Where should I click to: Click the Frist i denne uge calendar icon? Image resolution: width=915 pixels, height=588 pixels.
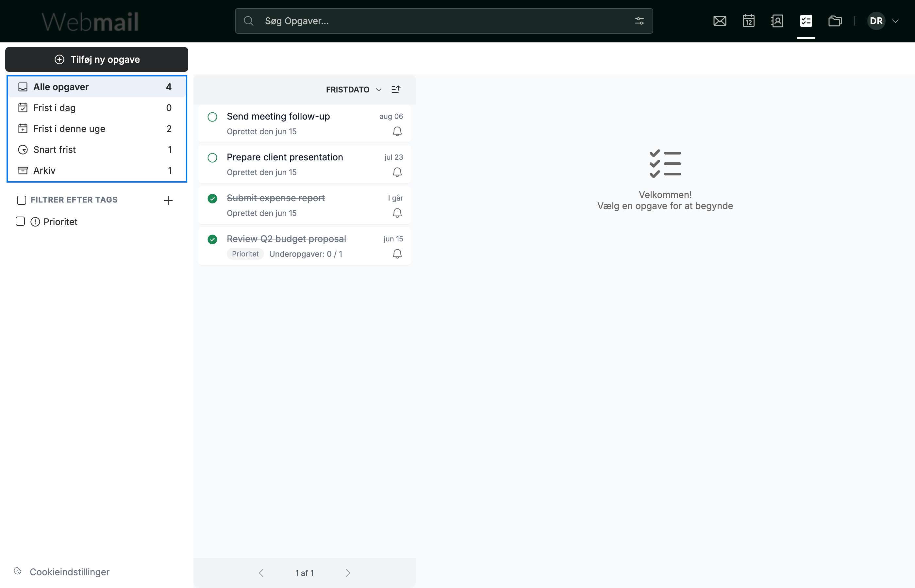coord(23,129)
